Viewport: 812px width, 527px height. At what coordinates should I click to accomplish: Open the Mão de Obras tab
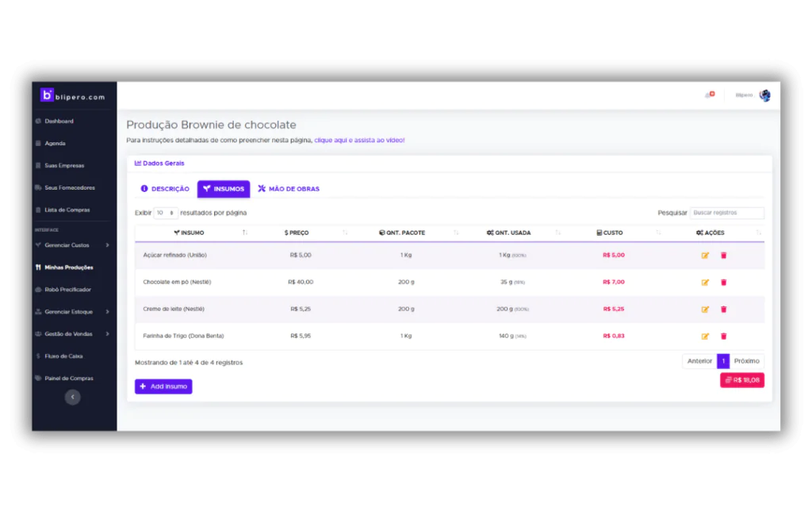tap(289, 189)
